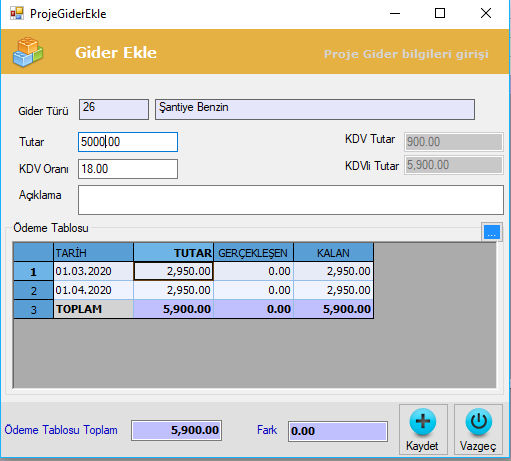Click the Ödeme Tablosu Toplam value field
The height and width of the screenshot is (461, 511).
coord(176,430)
